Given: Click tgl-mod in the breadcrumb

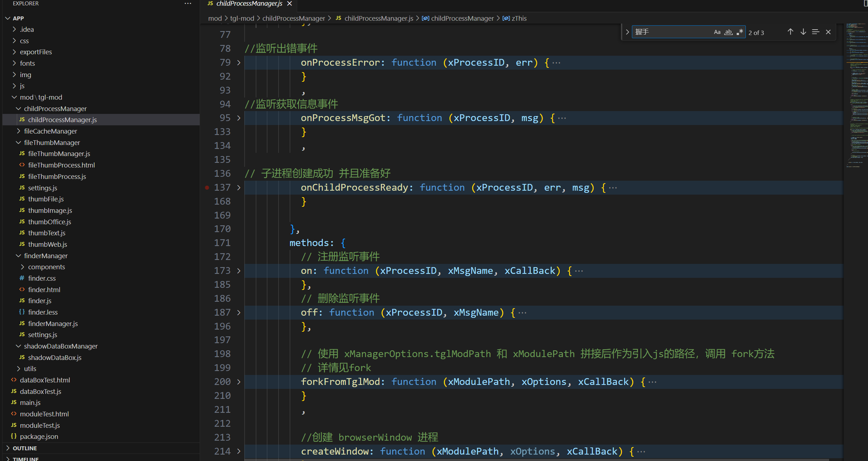Looking at the screenshot, I should coord(242,18).
